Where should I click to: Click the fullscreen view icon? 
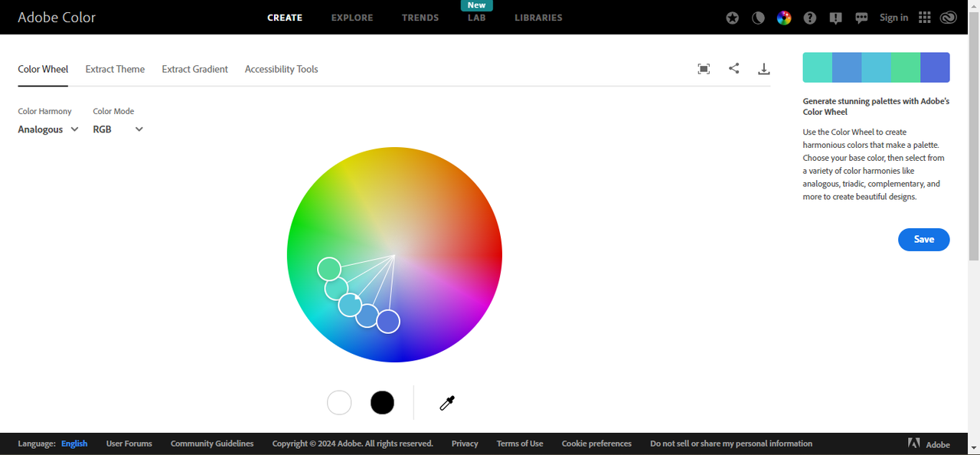(704, 69)
